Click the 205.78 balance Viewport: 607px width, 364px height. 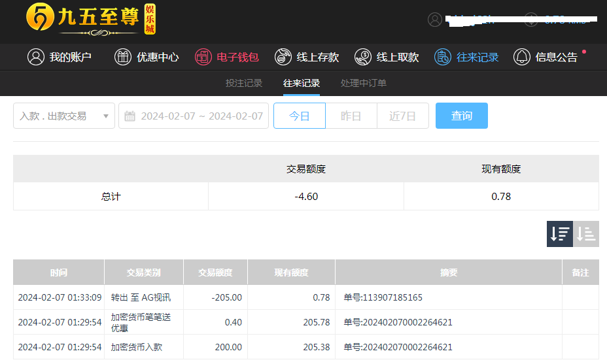pos(317,322)
